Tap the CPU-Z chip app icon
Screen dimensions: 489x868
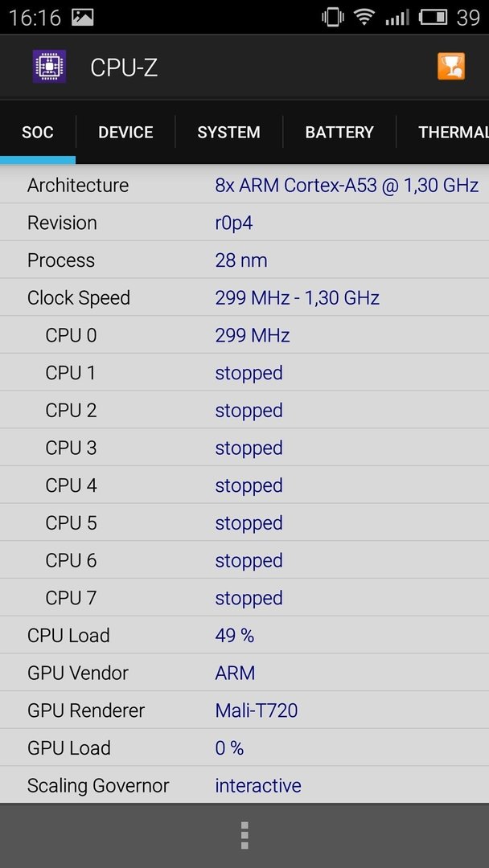point(49,67)
